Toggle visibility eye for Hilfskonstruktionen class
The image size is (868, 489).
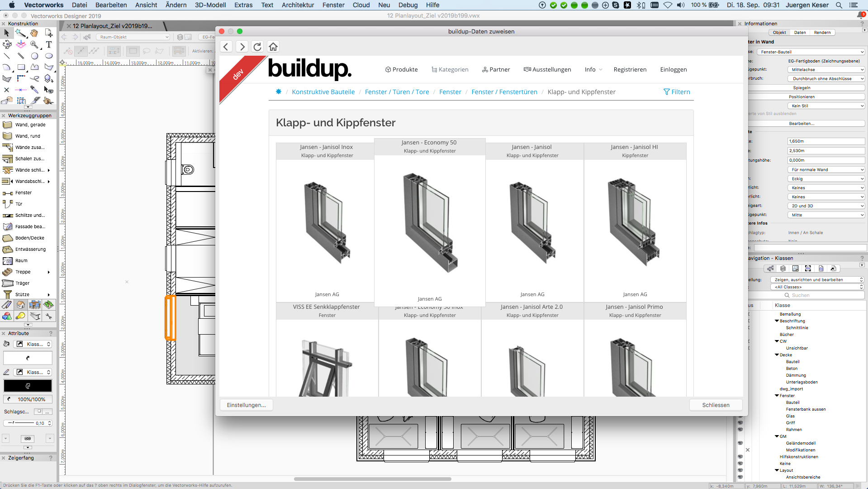740,457
